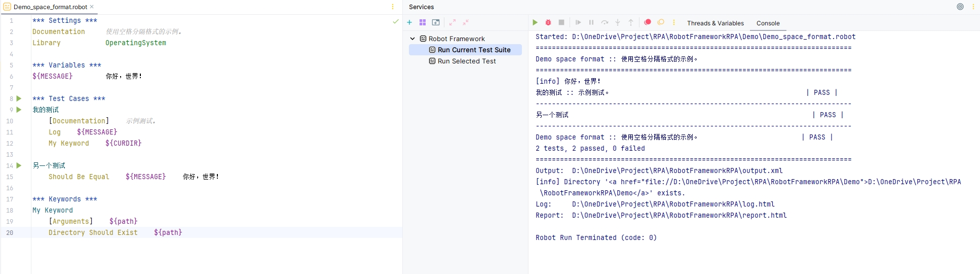
Task: Close the Demo_space_format.robot tab
Action: click(92, 7)
